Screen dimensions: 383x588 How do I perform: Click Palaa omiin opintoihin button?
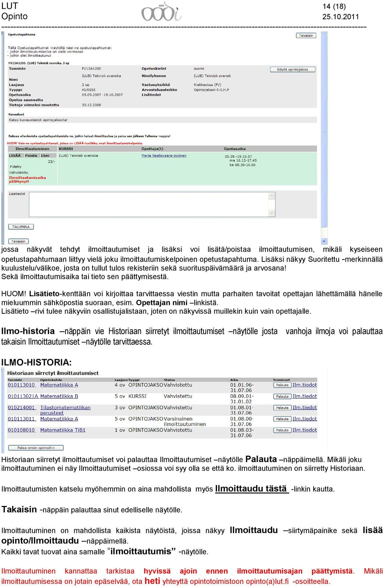click(x=36, y=448)
